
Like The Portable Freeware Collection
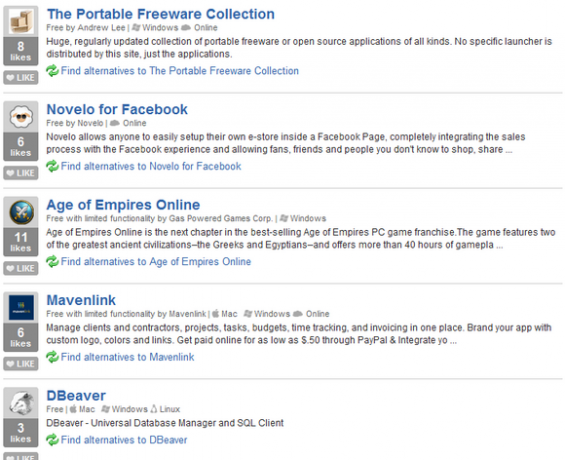(x=21, y=77)
